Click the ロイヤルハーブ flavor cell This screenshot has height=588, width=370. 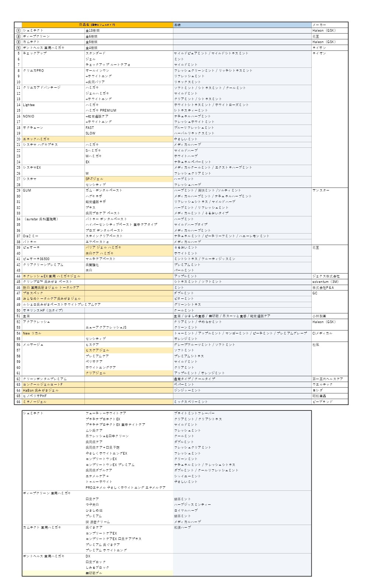click(x=242, y=511)
